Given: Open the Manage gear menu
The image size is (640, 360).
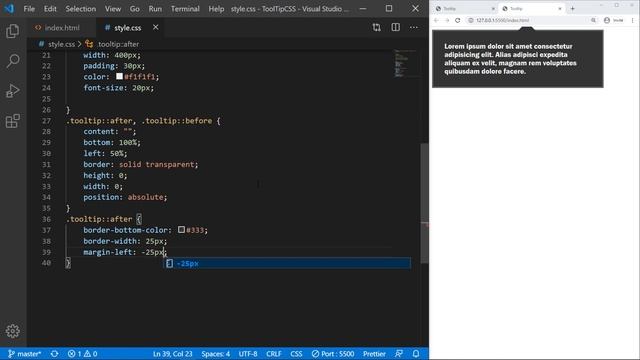Looking at the screenshot, I should tap(13, 331).
